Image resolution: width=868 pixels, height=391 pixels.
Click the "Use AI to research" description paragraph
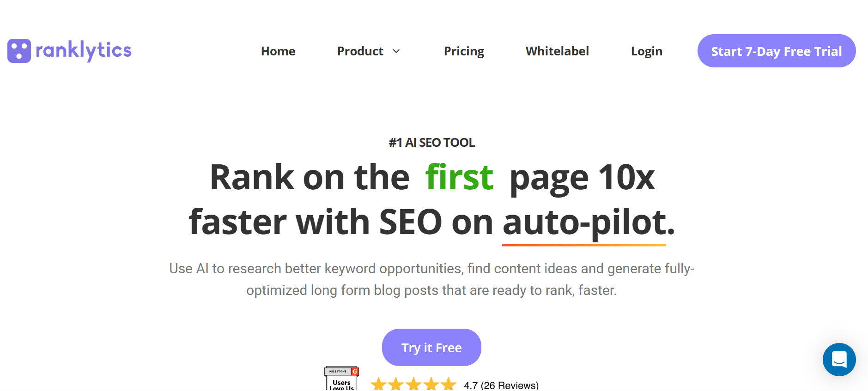(x=432, y=279)
